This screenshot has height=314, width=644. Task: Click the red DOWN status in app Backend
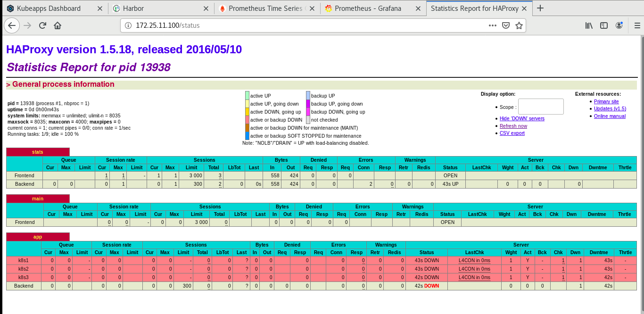[x=431, y=286]
